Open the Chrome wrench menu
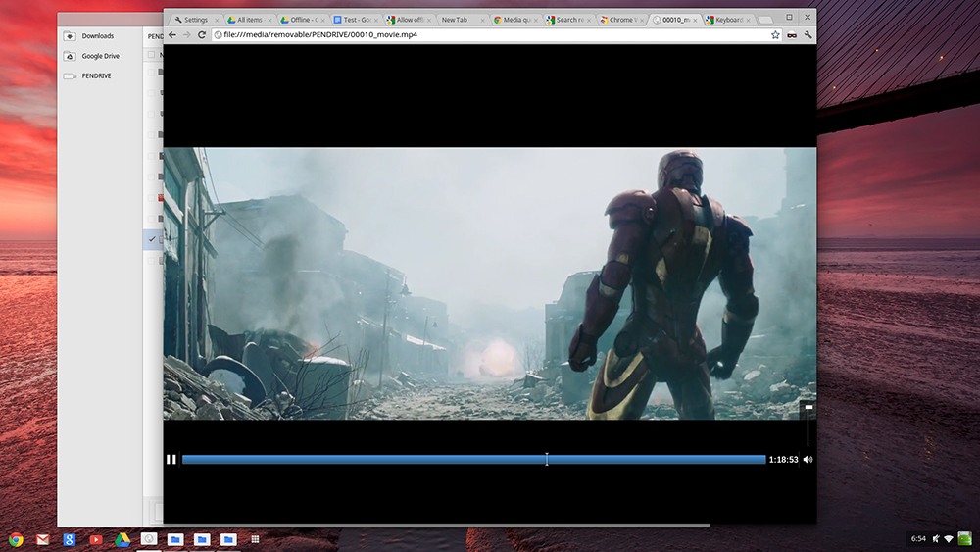The width and height of the screenshot is (980, 552). point(808,35)
